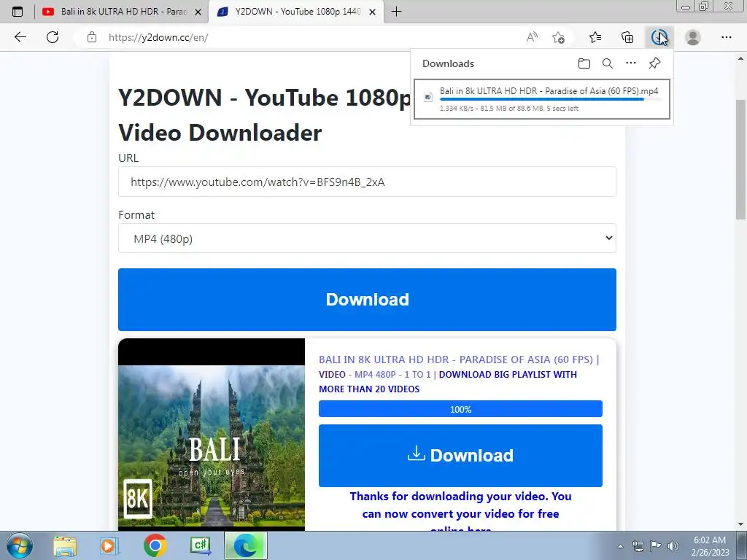Click the Downloads panel heading
747x560 pixels.
pos(448,63)
